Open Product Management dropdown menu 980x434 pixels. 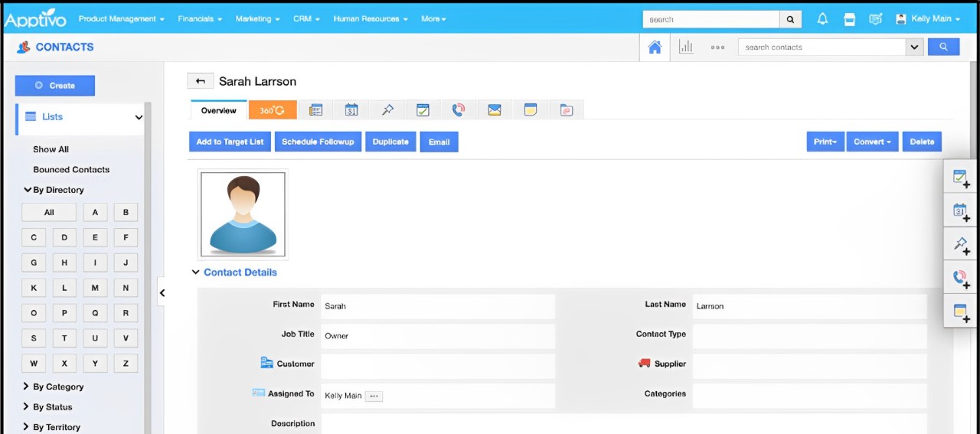[122, 19]
